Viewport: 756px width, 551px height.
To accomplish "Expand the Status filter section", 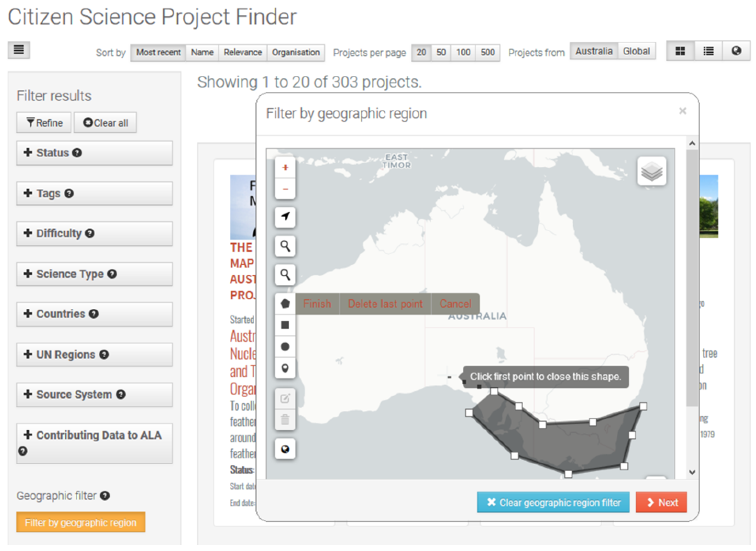I will coord(94,153).
